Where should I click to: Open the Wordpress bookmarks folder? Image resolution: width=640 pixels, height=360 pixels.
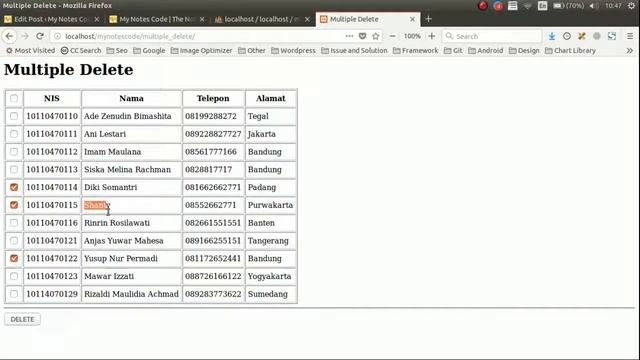(x=293, y=51)
